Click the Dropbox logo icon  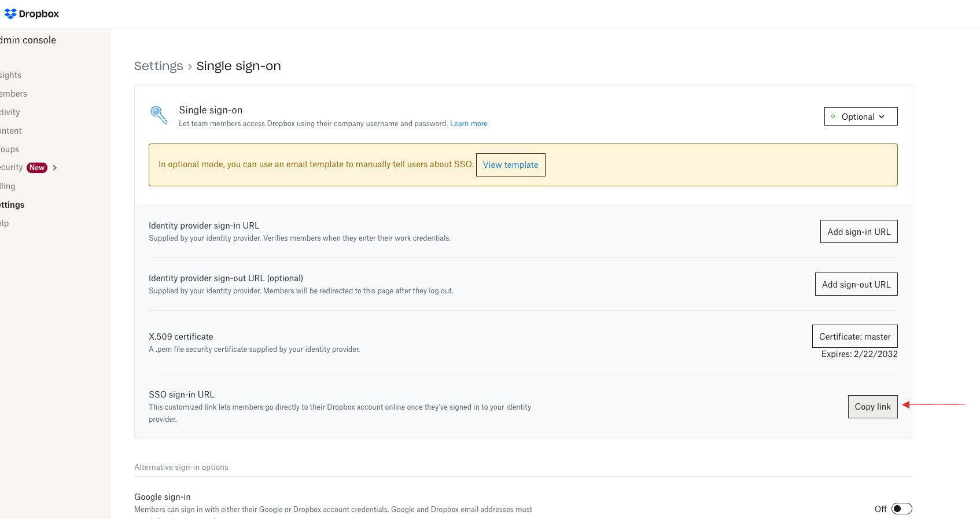(x=10, y=14)
